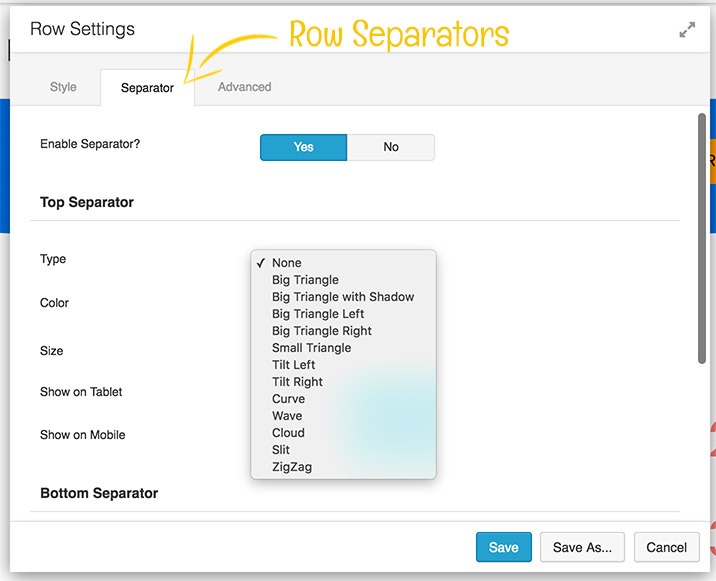Choose Tilt Left separator type
The width and height of the screenshot is (716, 581).
pyautogui.click(x=293, y=365)
